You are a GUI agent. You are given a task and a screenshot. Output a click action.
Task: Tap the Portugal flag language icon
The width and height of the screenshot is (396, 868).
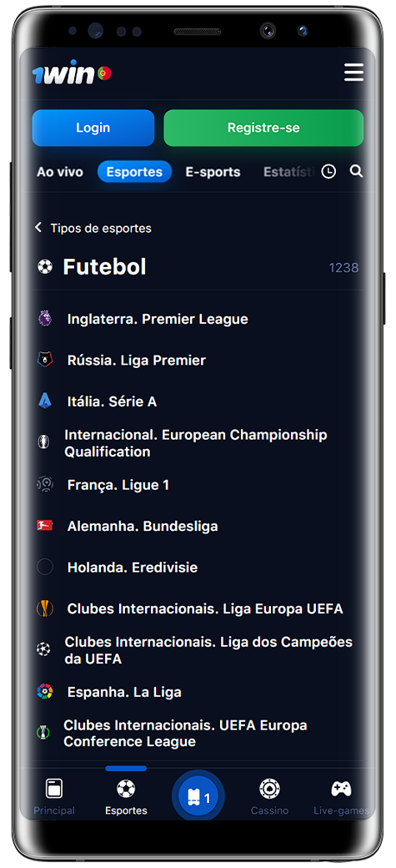[x=104, y=73]
